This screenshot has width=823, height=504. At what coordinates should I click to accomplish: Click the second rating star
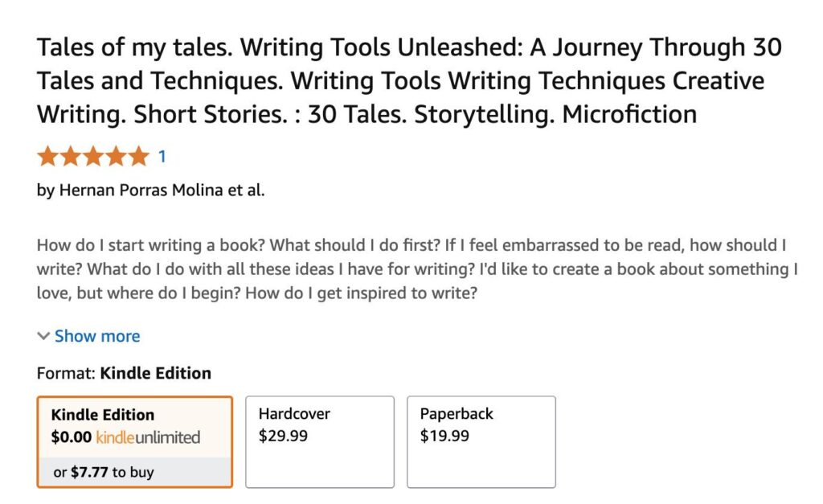pyautogui.click(x=71, y=156)
